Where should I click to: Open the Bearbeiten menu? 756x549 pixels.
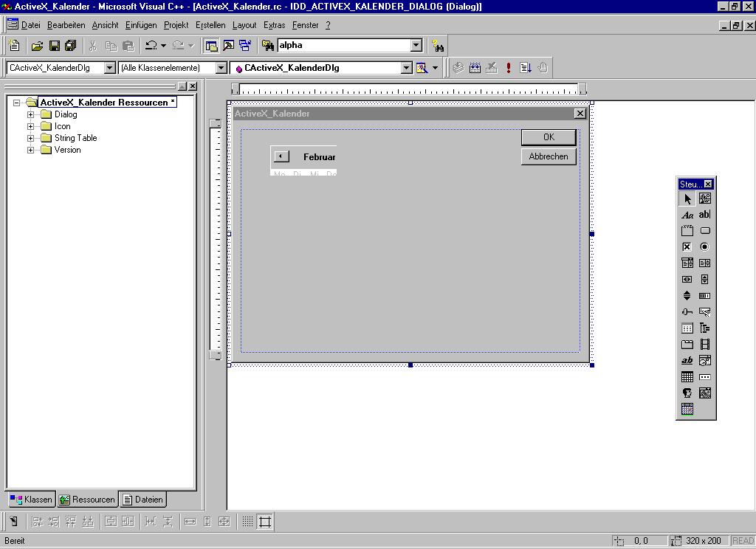pos(66,25)
